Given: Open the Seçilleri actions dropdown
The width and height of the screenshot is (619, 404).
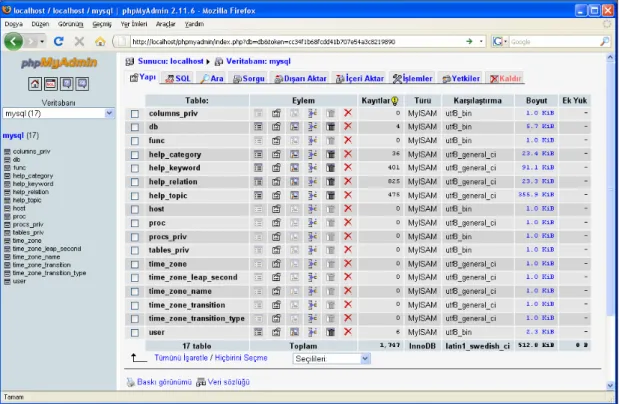Looking at the screenshot, I should (x=331, y=359).
